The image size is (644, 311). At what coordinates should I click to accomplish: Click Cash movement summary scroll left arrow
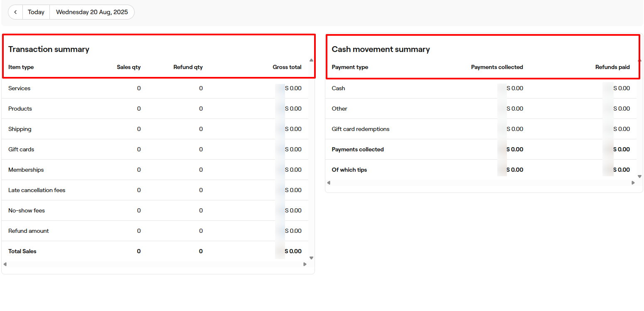pos(329,183)
